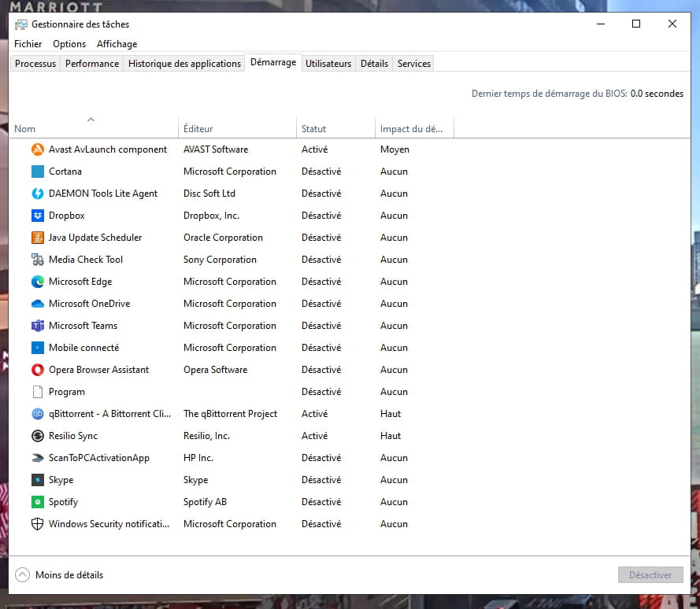Click the Spotify AB publisher cell
This screenshot has height=609, width=700.
pyautogui.click(x=205, y=502)
